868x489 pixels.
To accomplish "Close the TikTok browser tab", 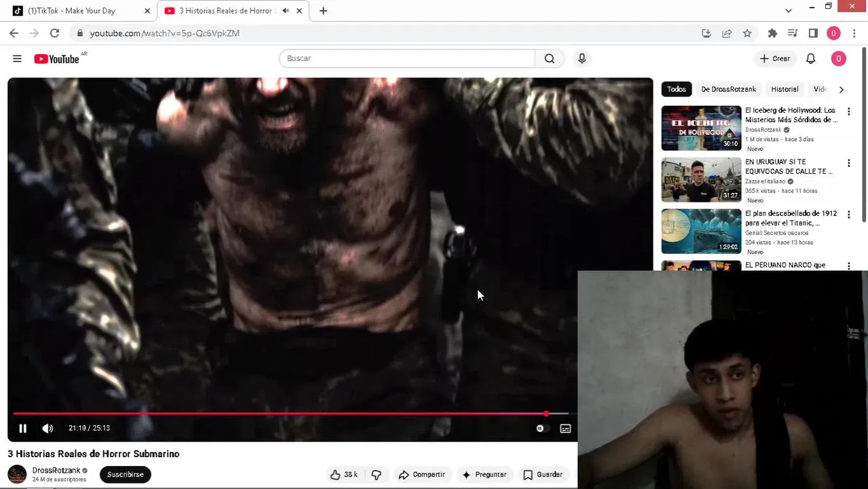I will point(147,11).
